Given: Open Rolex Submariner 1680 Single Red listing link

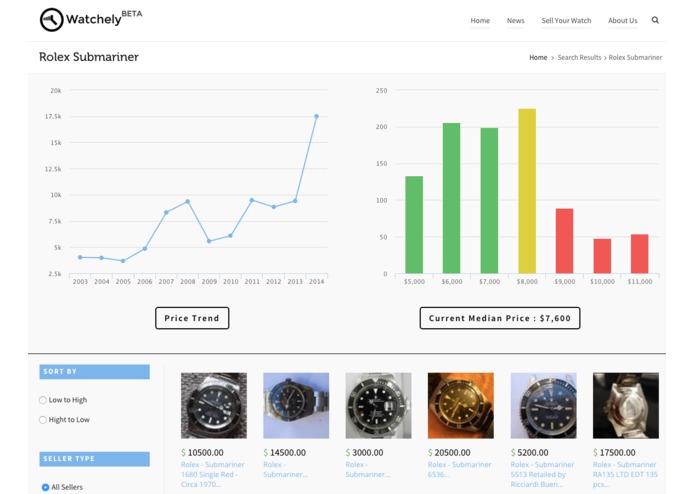Looking at the screenshot, I should [213, 475].
